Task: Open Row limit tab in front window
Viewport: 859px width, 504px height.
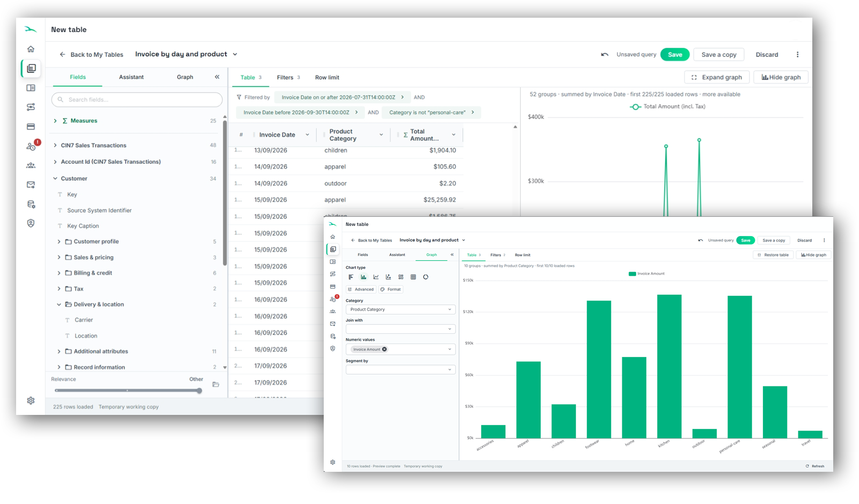Action: (x=522, y=255)
